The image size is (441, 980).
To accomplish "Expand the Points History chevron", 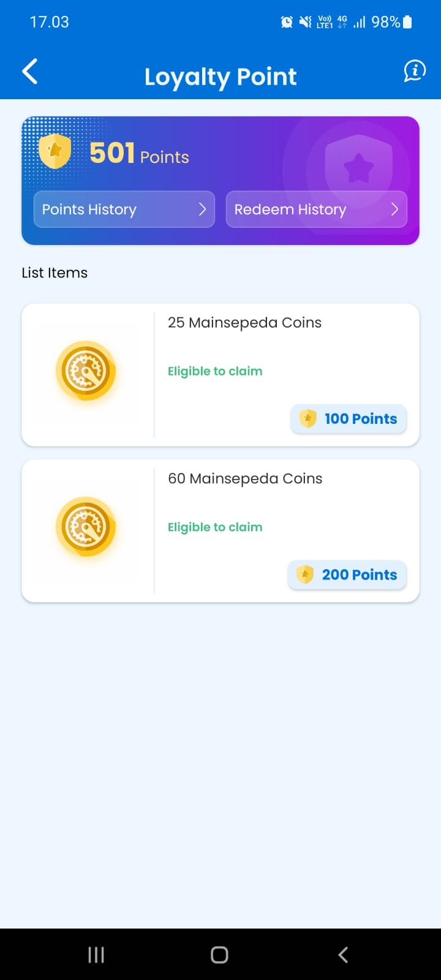I will [x=202, y=209].
